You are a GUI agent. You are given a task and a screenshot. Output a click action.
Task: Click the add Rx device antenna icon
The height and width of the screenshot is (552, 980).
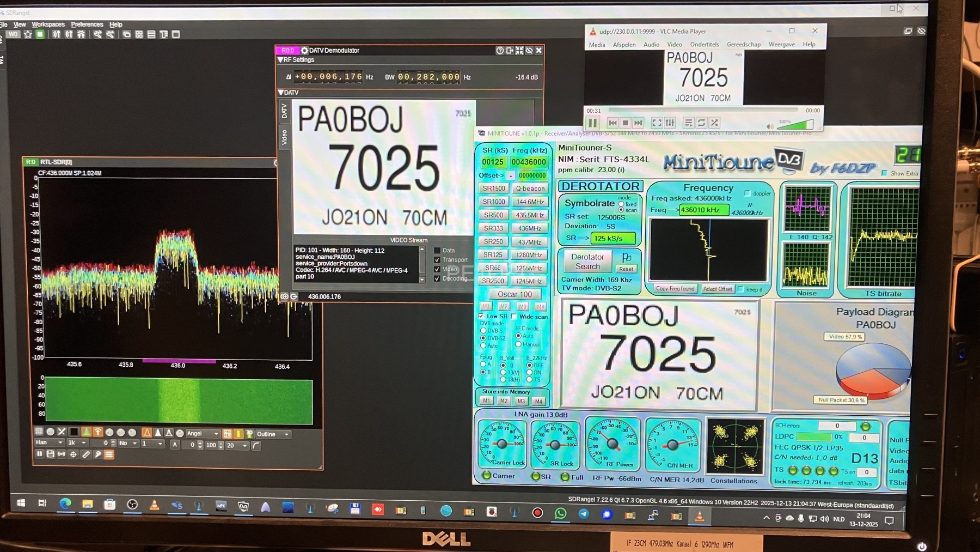pyautogui.click(x=56, y=34)
